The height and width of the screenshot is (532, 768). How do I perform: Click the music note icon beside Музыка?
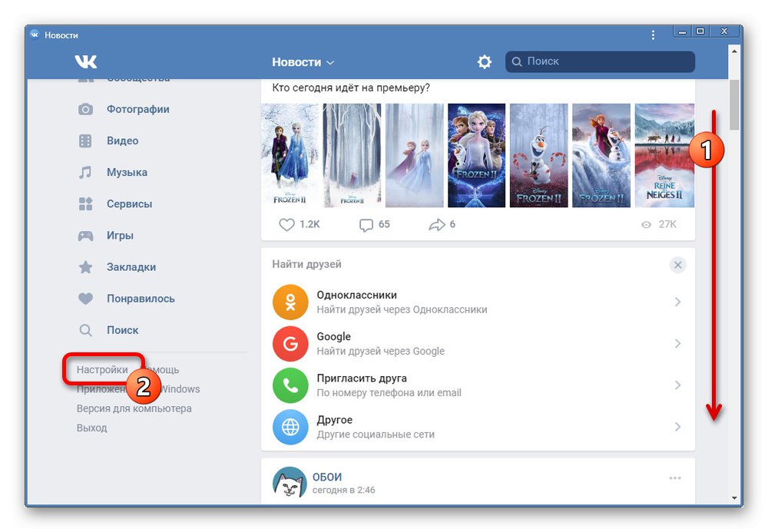[x=85, y=172]
